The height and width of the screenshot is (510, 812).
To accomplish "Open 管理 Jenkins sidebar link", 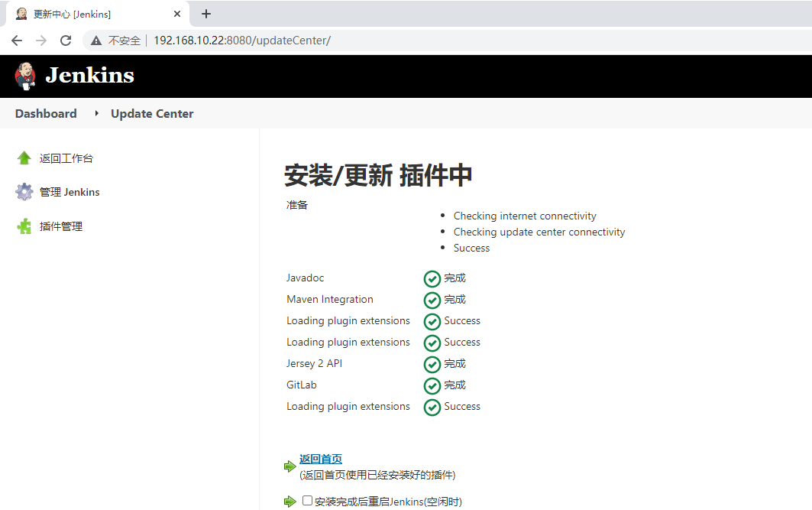I will (x=70, y=192).
